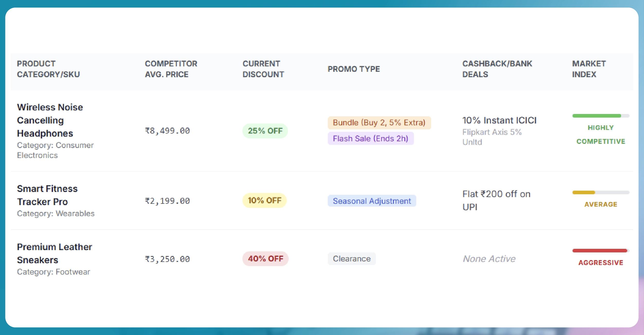
Task: Click the Clearance promo tag
Action: (x=351, y=259)
